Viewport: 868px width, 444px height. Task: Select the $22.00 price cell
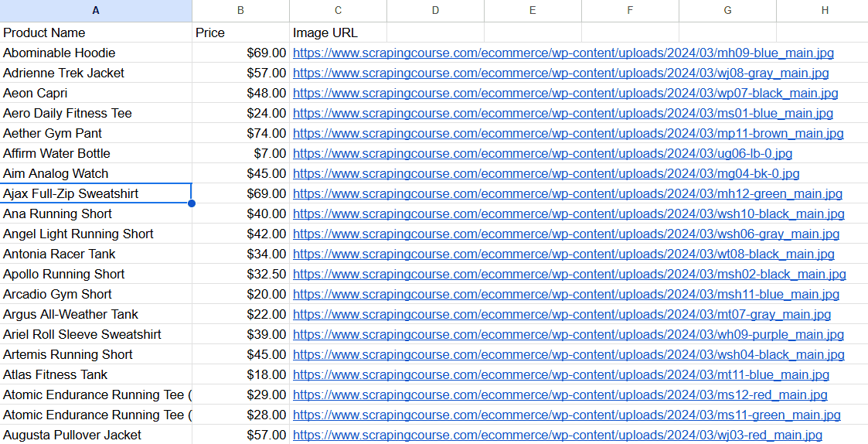coord(241,314)
